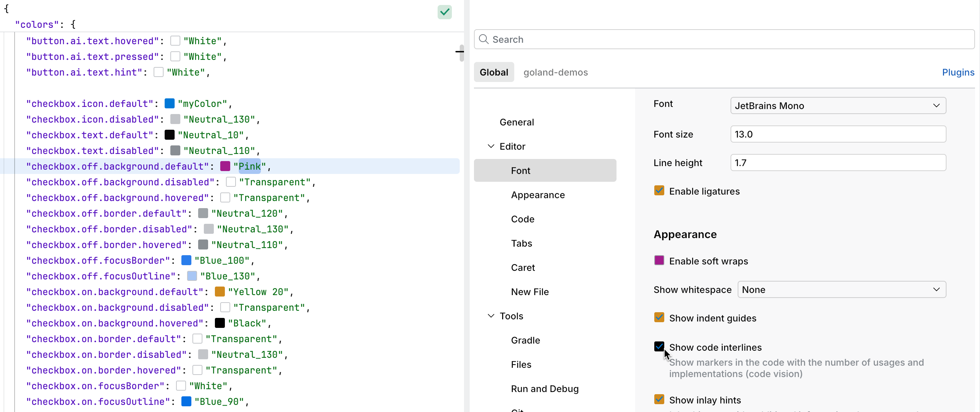
Task: Open Appearance settings under Editor
Action: click(537, 195)
